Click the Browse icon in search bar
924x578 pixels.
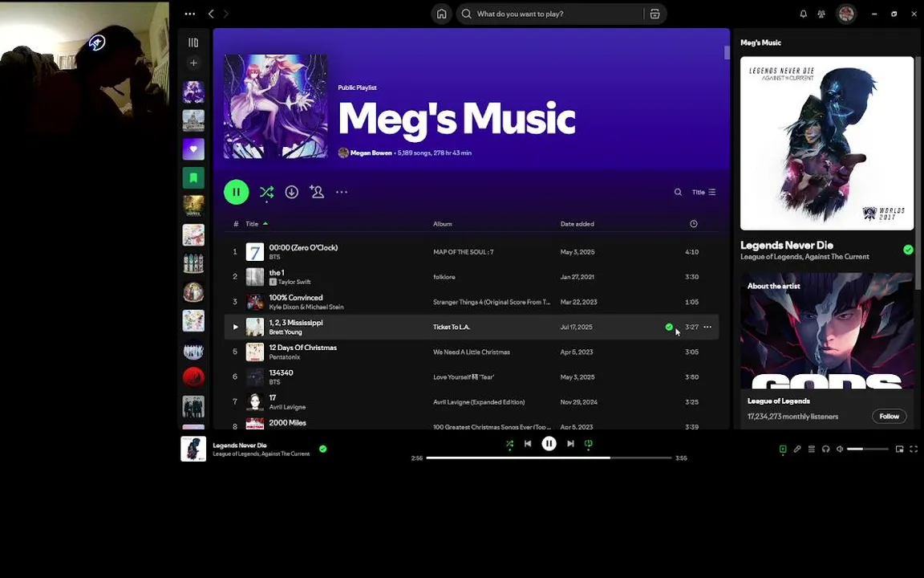coord(654,14)
